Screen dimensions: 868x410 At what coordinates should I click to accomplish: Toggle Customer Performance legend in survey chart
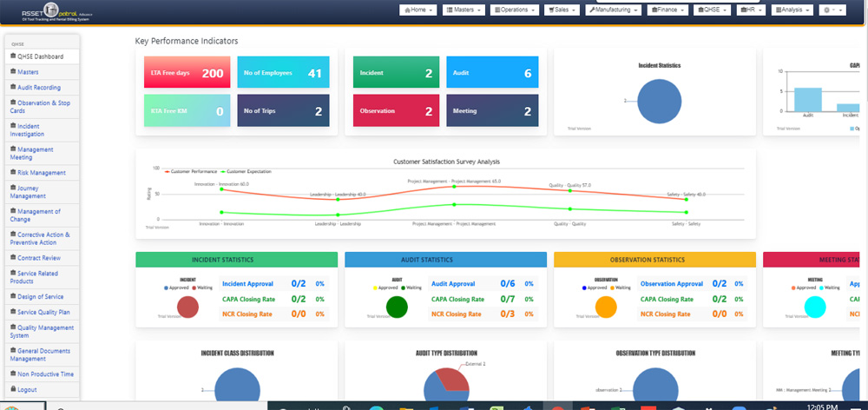pos(191,172)
